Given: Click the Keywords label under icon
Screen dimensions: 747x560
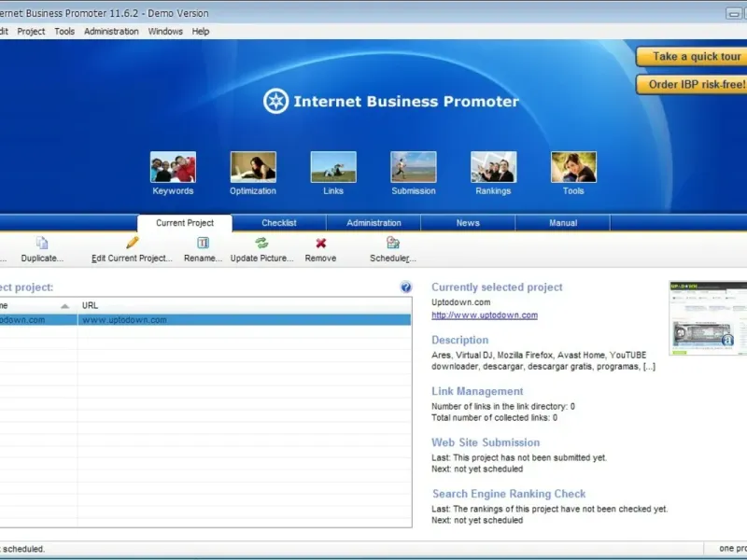Looking at the screenshot, I should 173,191.
